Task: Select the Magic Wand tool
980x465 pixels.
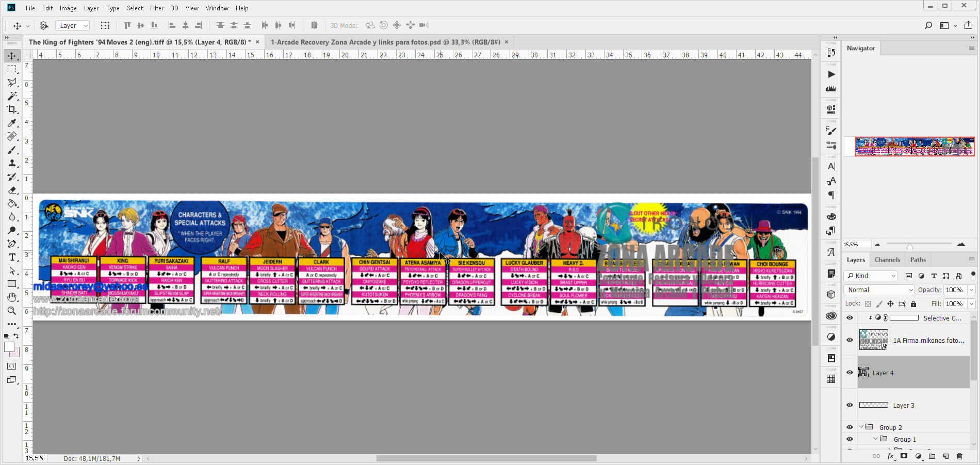Action: click(12, 96)
